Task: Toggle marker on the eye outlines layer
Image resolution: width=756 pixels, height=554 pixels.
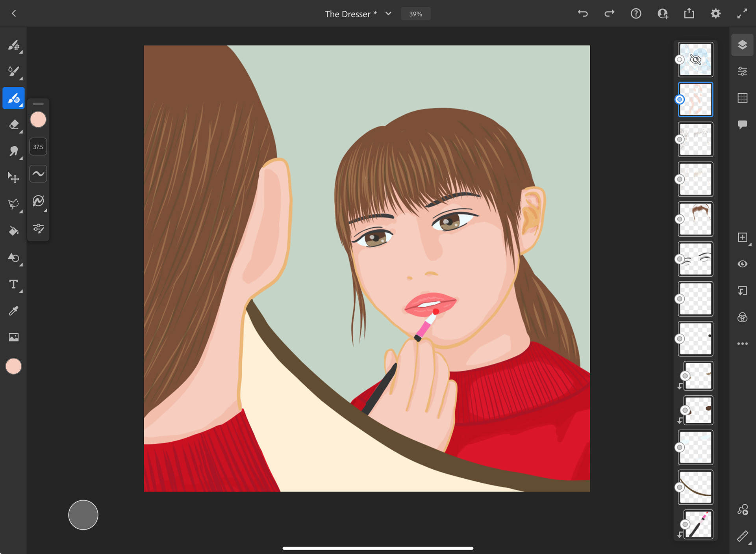Action: [680, 259]
